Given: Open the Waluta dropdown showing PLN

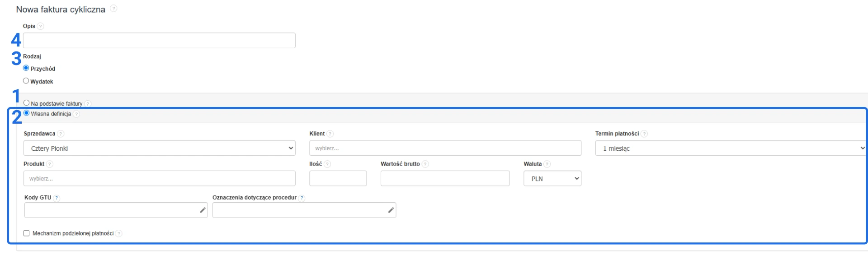Looking at the screenshot, I should pyautogui.click(x=552, y=179).
